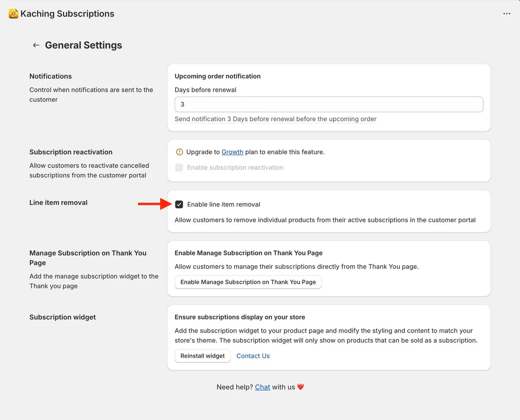Viewport: 520px width, 420px height.
Task: Focus the Days before renewal input field
Action: pyautogui.click(x=329, y=104)
